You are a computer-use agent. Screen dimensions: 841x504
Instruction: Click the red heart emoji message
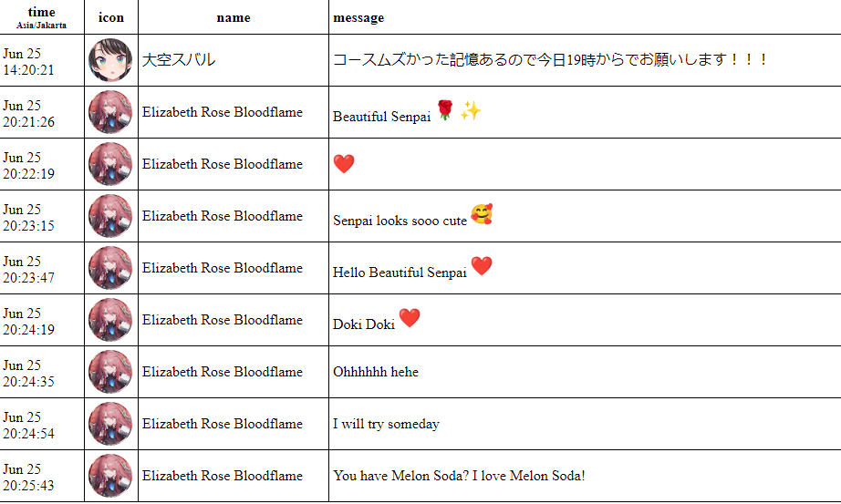pos(344,164)
